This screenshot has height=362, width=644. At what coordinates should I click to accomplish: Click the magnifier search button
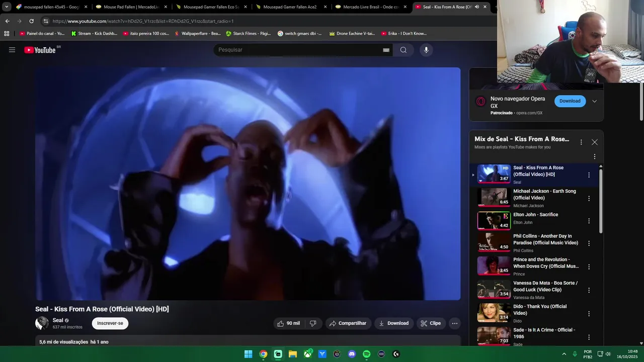404,50
